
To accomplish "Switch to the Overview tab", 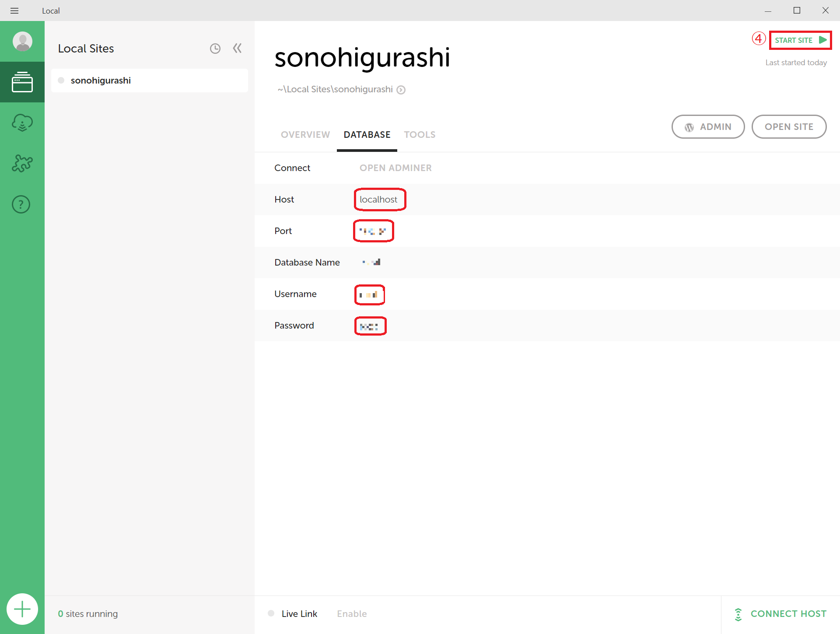I will 305,135.
